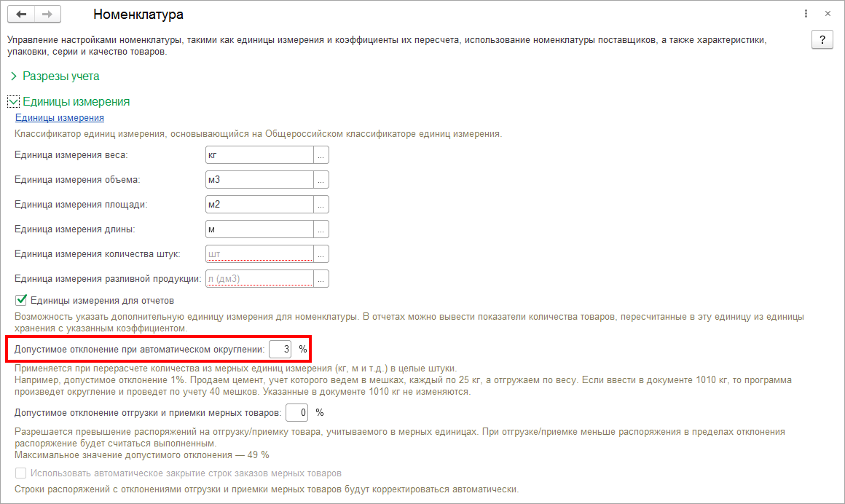Click the area unit field containing м2

[x=259, y=205]
